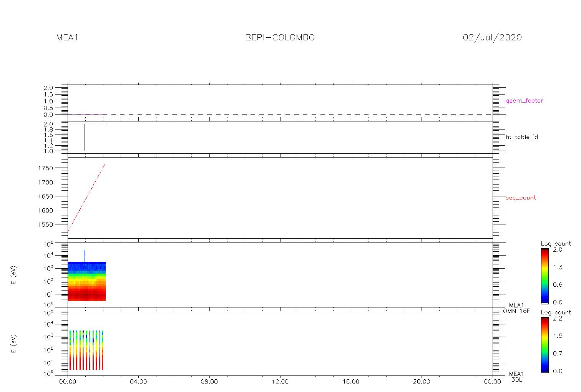Click the 20:00 time axis label
This screenshot has height=392, width=581.
pyautogui.click(x=422, y=382)
